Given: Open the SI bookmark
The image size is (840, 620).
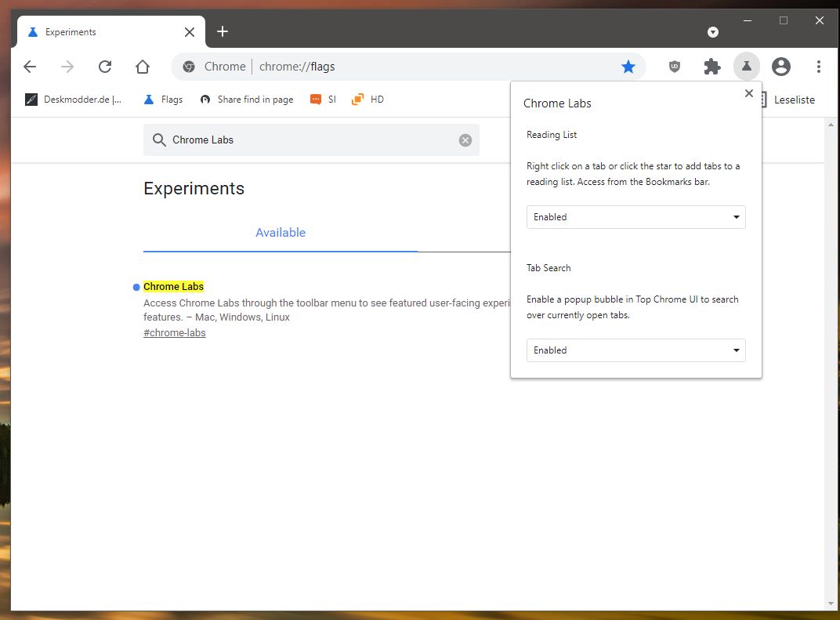Looking at the screenshot, I should click(x=323, y=99).
